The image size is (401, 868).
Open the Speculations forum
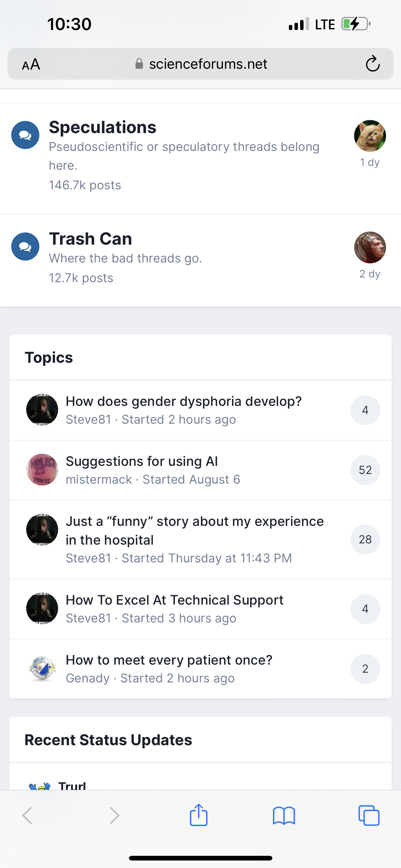click(103, 127)
